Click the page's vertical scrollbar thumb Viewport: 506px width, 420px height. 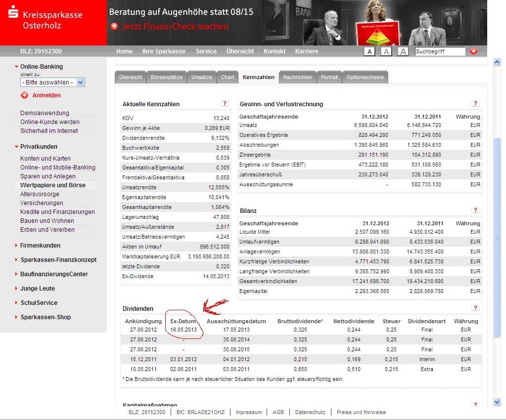(x=497, y=237)
